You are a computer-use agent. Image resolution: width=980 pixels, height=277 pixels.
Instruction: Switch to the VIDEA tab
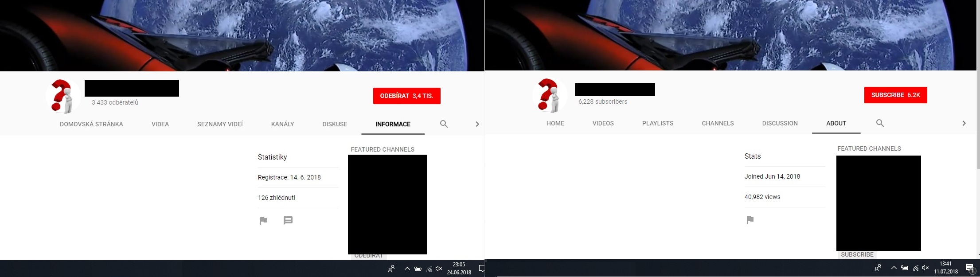tap(160, 124)
